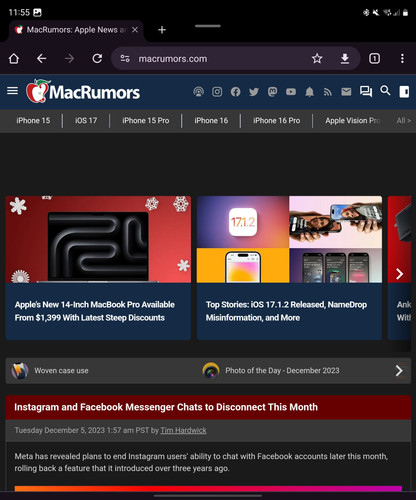Show next forum threads with chevron
Screen dimensions: 416x500
pyautogui.click(x=399, y=371)
